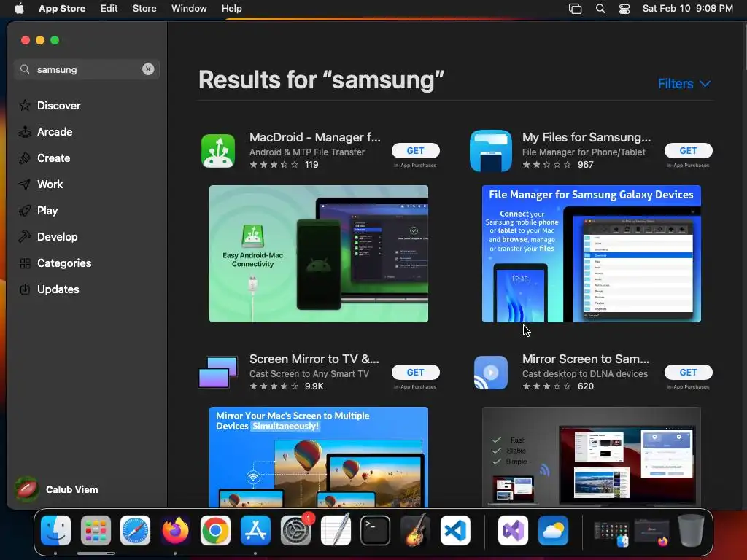Click the search magnifier icon in sidebar
The image size is (747, 560).
click(25, 69)
